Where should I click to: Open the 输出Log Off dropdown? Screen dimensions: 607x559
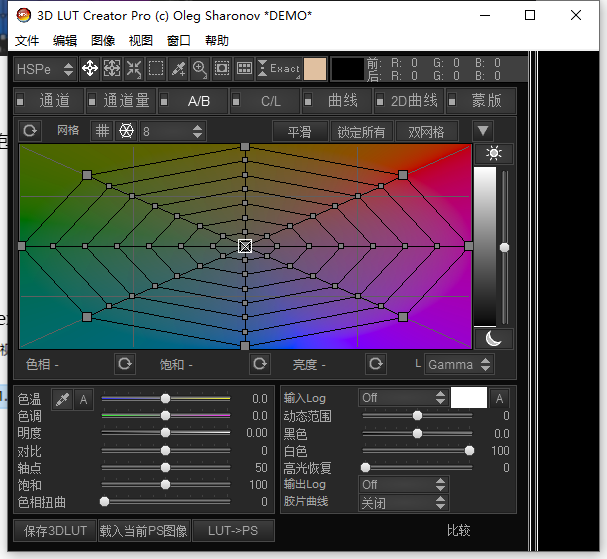coord(403,484)
